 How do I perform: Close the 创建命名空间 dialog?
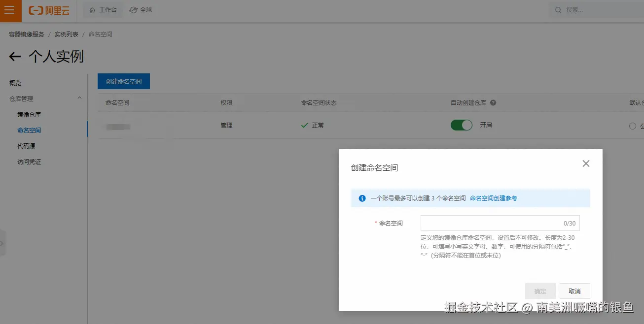click(x=586, y=163)
